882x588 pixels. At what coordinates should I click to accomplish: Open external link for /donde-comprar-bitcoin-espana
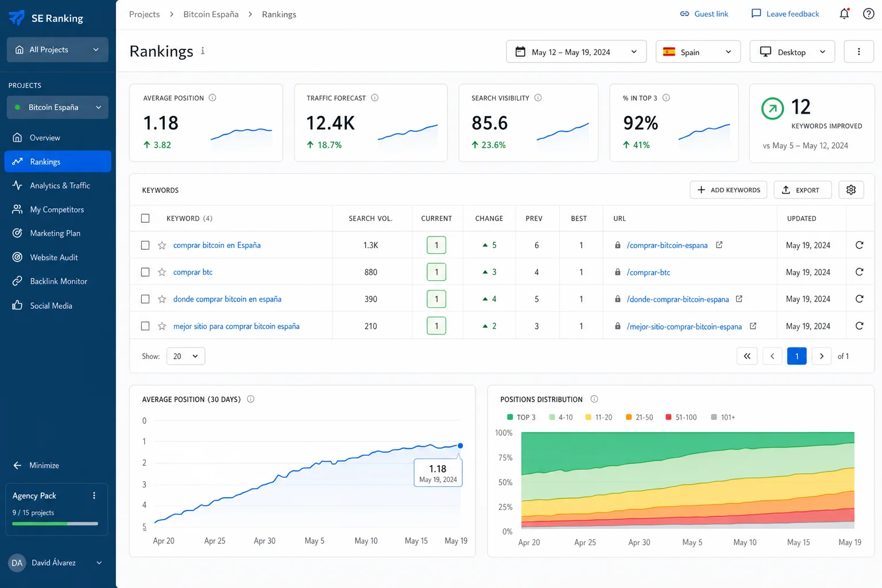[739, 299]
